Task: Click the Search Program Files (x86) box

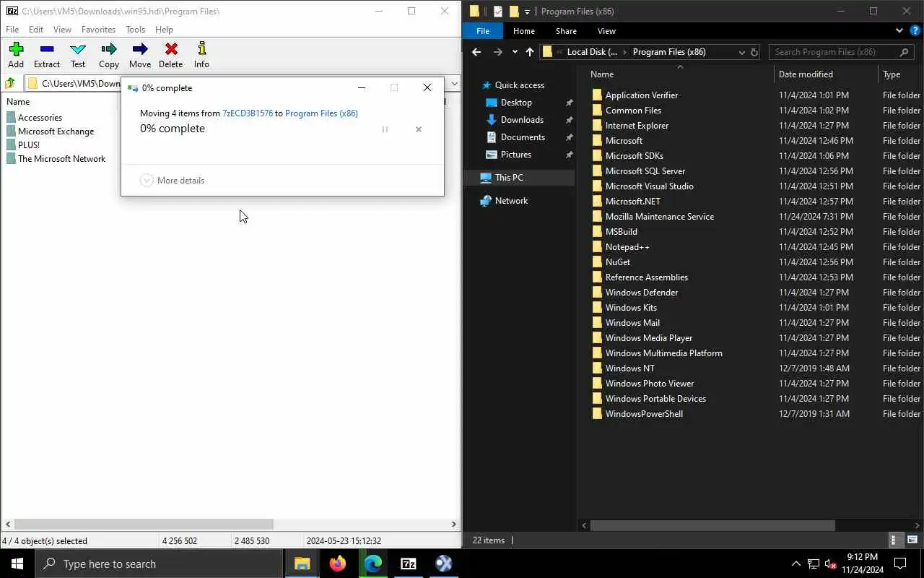Action: 842,52
